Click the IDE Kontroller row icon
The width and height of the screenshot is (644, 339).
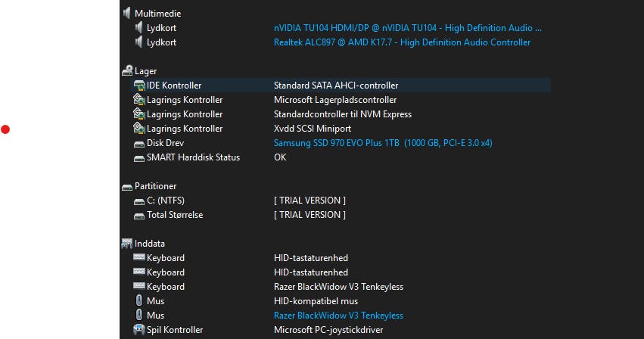138,86
